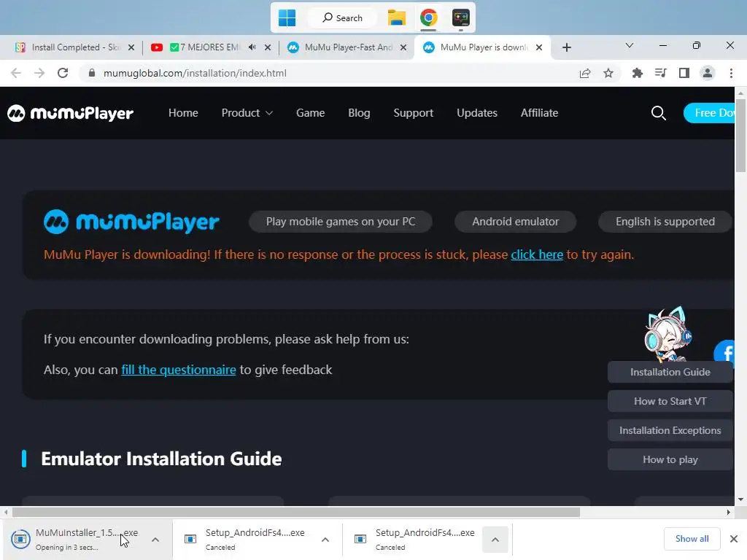The height and width of the screenshot is (560, 747).
Task: Toggle the browser side panel
Action: [x=684, y=73]
